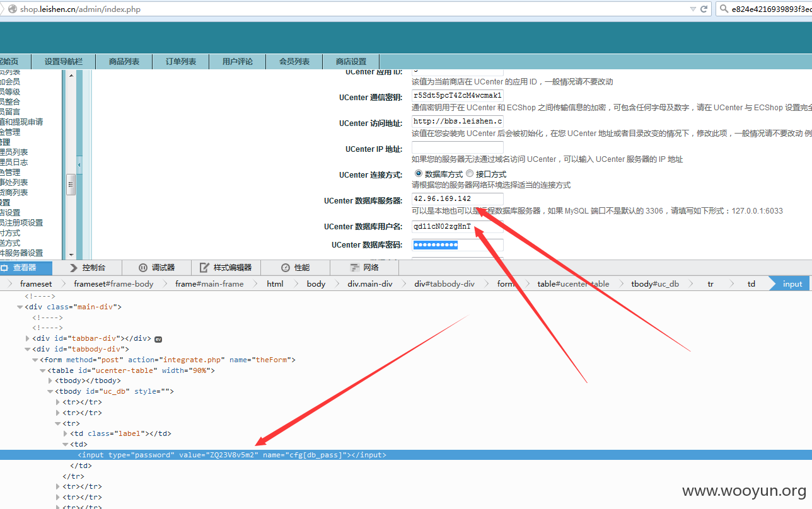Viewport: 812px width, 509px height.
Task: Click the div.main-div breadcrumb
Action: pyautogui.click(x=370, y=284)
